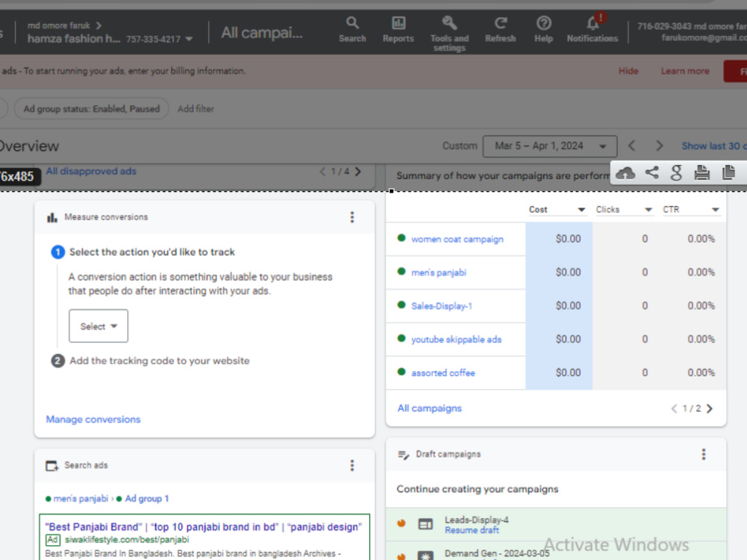Open men's panjabi breadcrumb in Search ads
The height and width of the screenshot is (560, 747).
(x=81, y=499)
